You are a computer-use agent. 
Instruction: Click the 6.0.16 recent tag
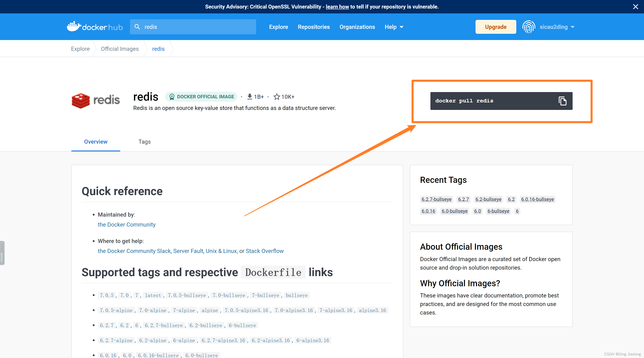428,211
